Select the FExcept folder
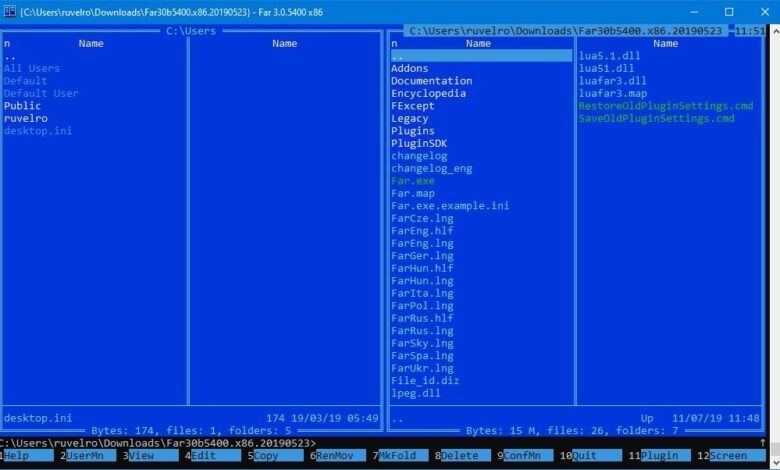 pyautogui.click(x=412, y=106)
